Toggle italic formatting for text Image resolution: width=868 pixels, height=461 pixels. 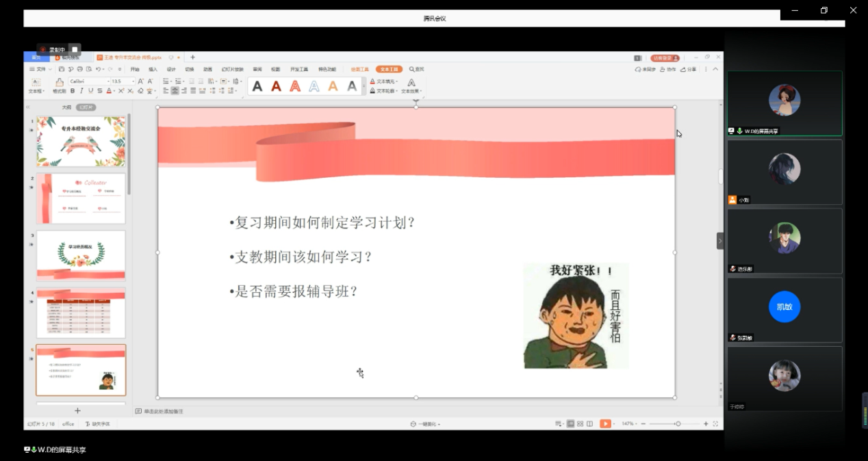coord(81,90)
